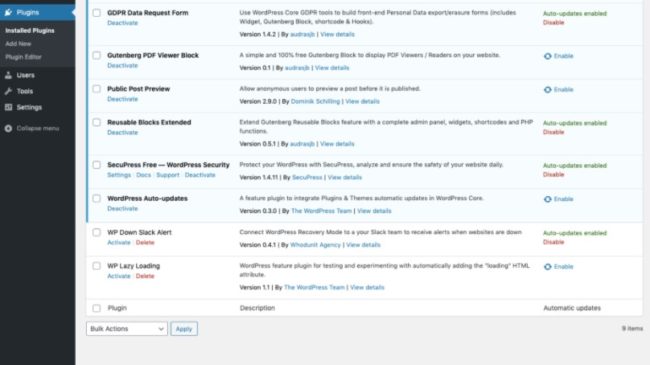Enable auto-updates link for Gutenberg PDF Viewer
The image size is (650, 365).
coord(563,56)
